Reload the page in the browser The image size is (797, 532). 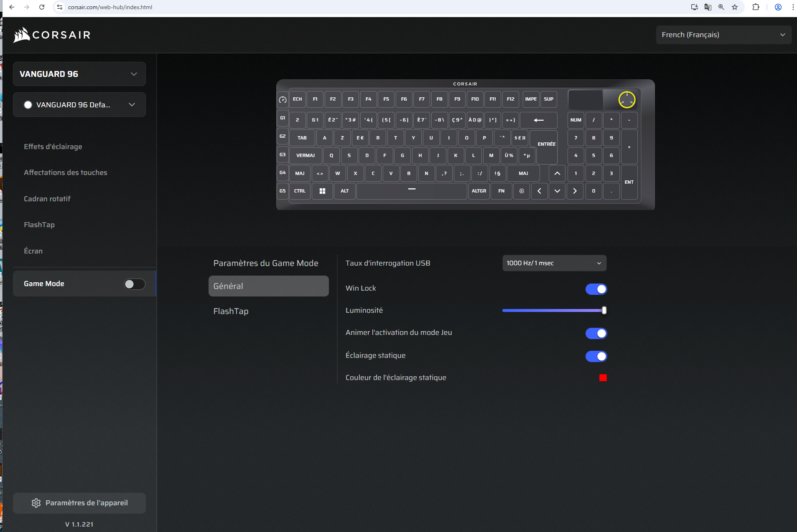42,7
